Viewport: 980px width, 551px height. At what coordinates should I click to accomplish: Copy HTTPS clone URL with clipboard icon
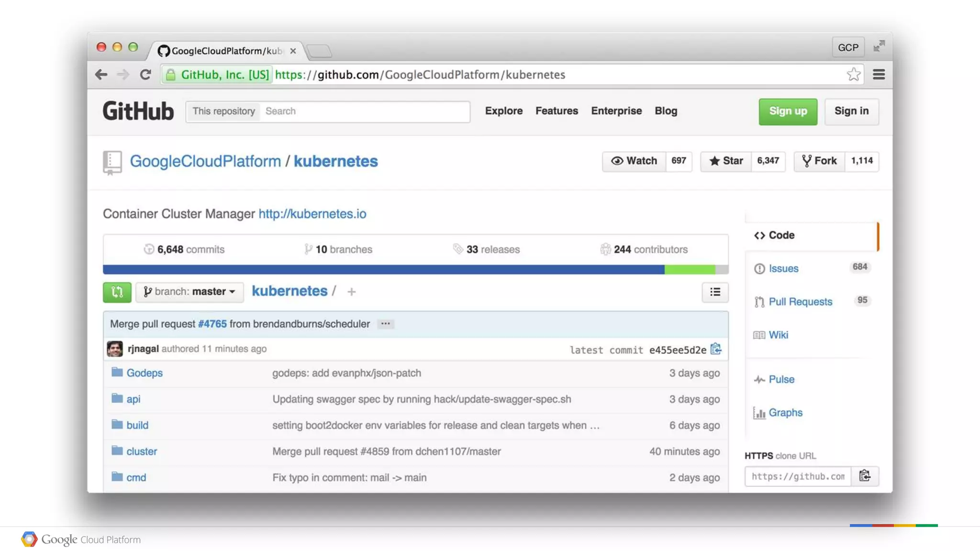coord(865,476)
